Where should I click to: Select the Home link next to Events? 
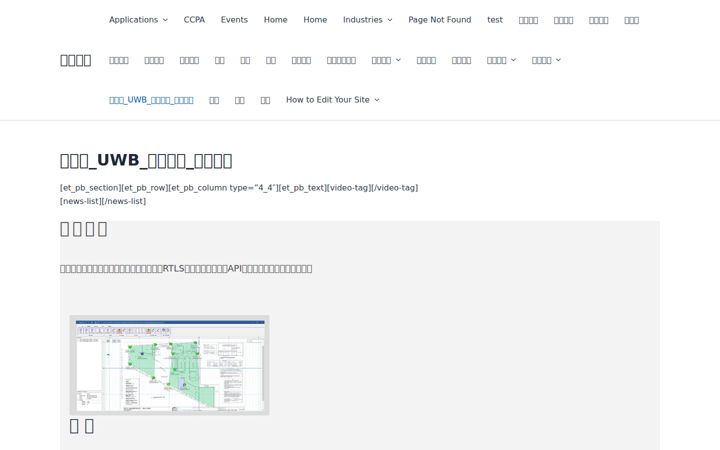276,20
